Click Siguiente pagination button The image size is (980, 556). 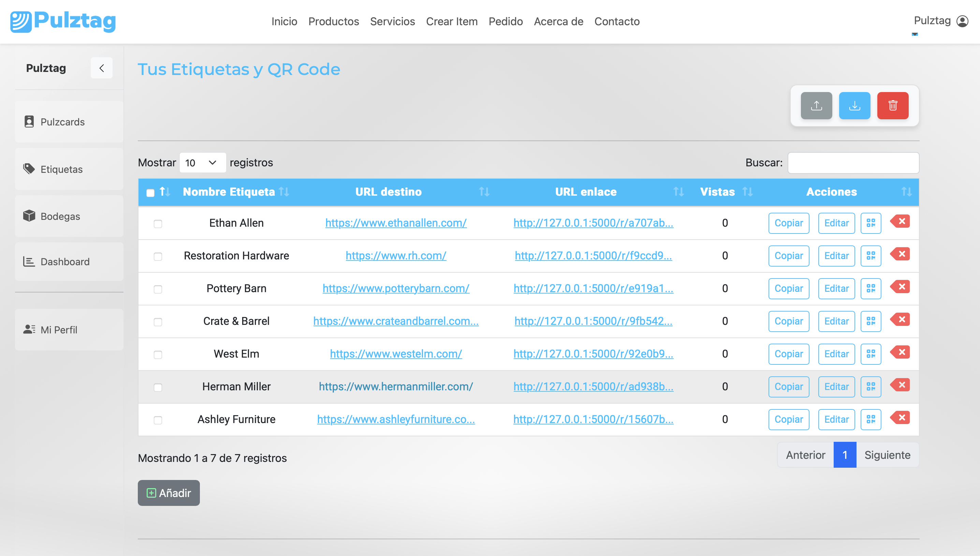click(x=887, y=455)
